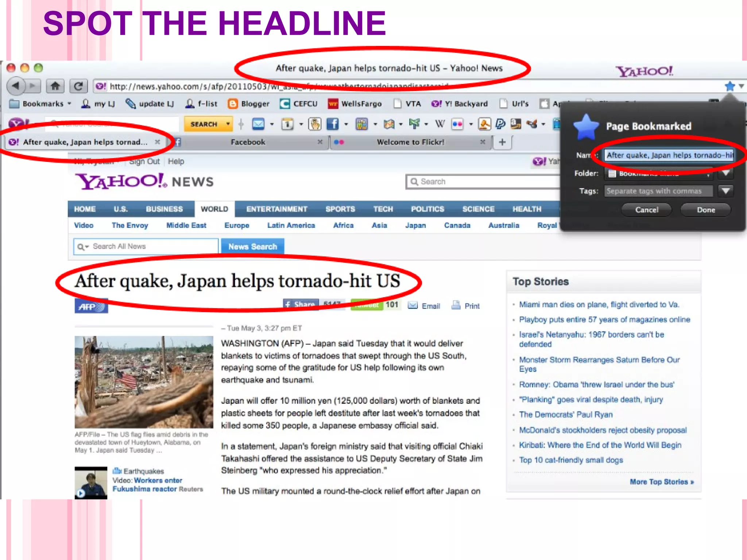Open the 'update LJ' bookmark
Screen dimensions: 747x560
coord(150,104)
